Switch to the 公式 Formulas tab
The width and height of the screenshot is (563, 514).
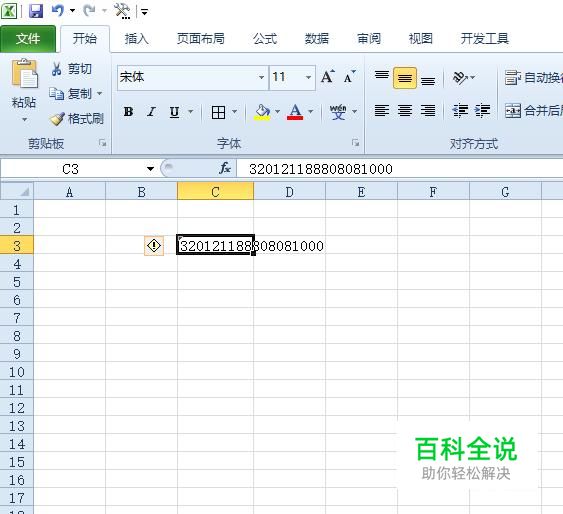[x=265, y=39]
